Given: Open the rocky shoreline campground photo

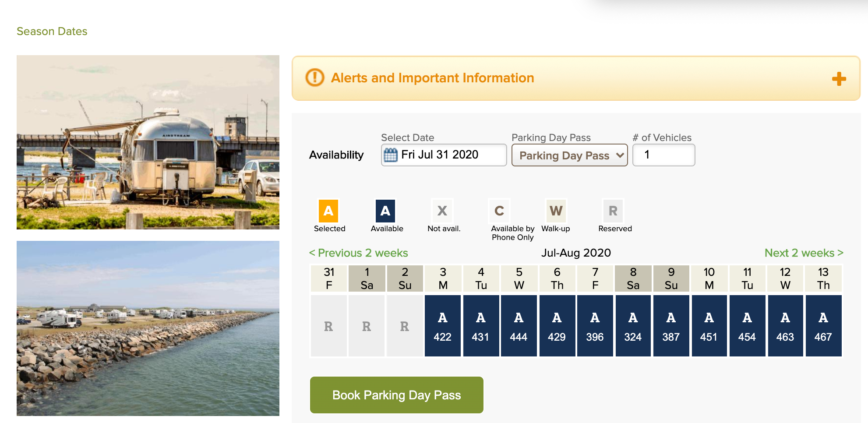Looking at the screenshot, I should pos(148,328).
